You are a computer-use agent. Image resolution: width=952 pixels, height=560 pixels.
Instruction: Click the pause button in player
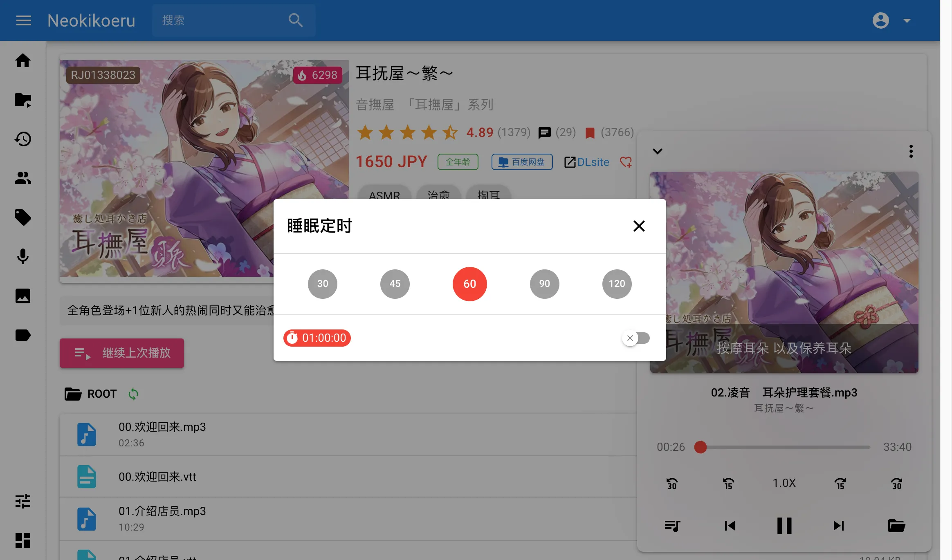tap(784, 526)
